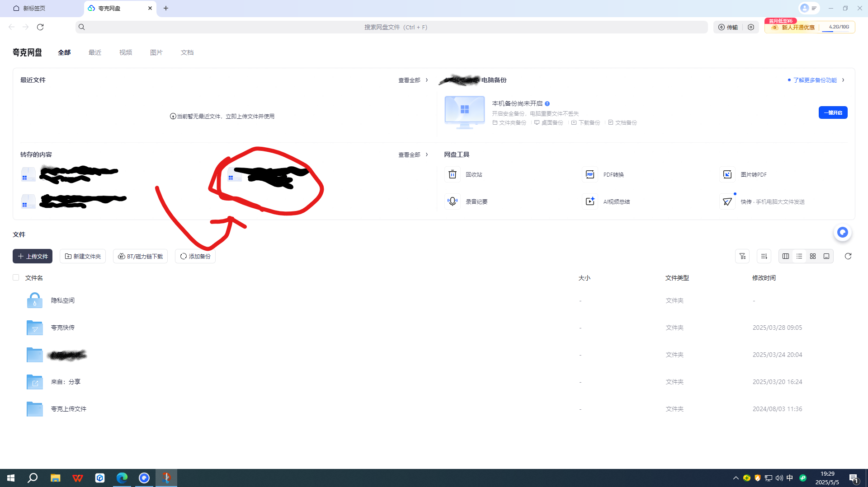Screen dimensions: 868x487
Task: Open the taskbar clock showing 19:29
Action: 827,478
